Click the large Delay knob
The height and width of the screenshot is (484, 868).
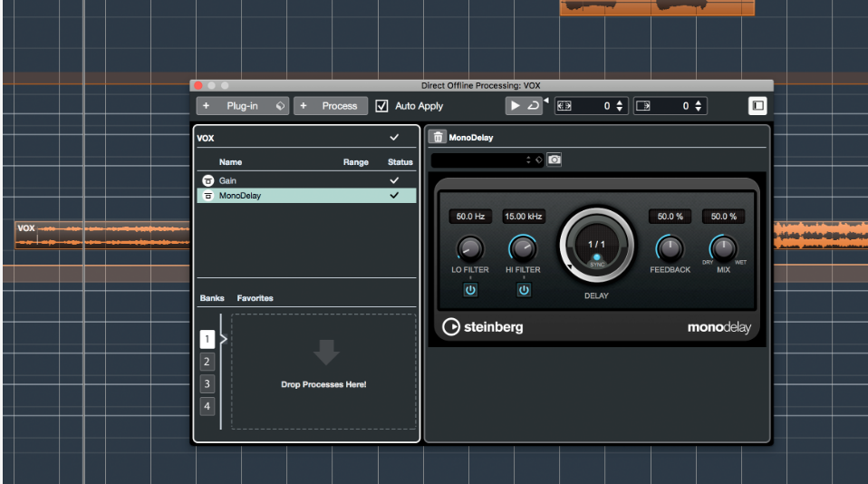pos(597,246)
